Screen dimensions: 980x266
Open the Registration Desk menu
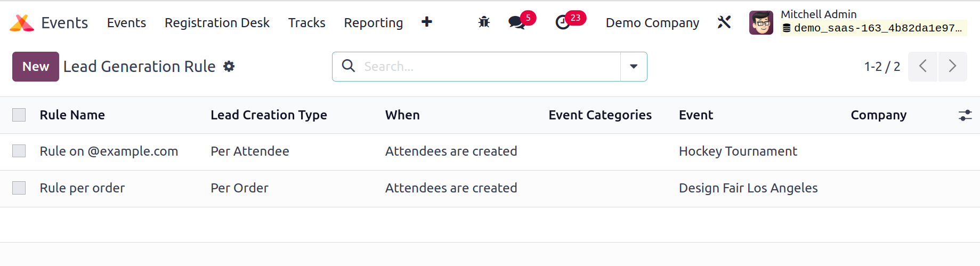tap(217, 23)
